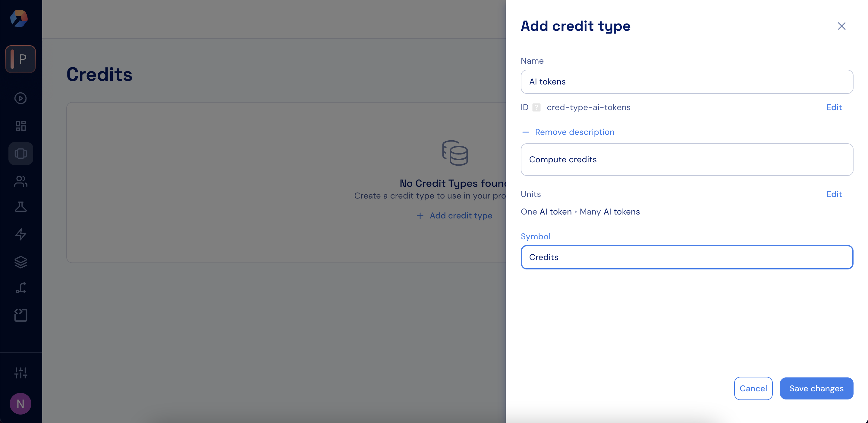Click Edit next to the ID
868x423 pixels.
[x=834, y=107]
